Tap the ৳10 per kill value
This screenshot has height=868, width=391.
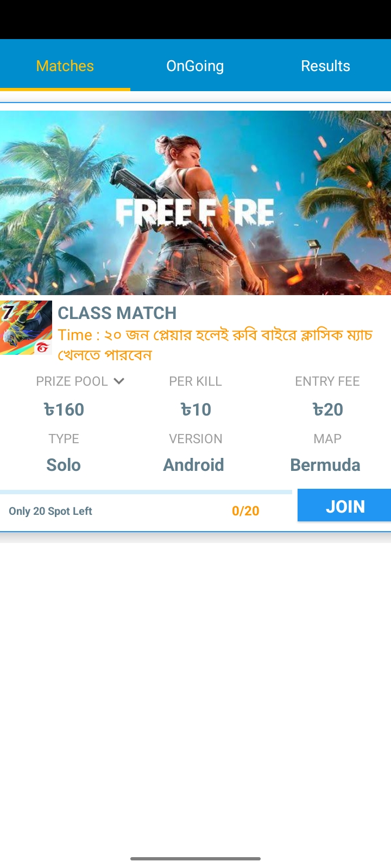click(195, 410)
